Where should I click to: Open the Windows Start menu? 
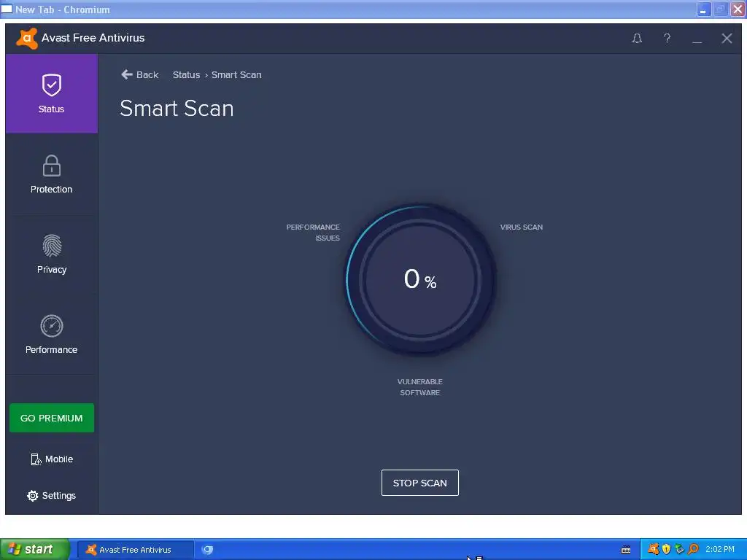point(35,550)
